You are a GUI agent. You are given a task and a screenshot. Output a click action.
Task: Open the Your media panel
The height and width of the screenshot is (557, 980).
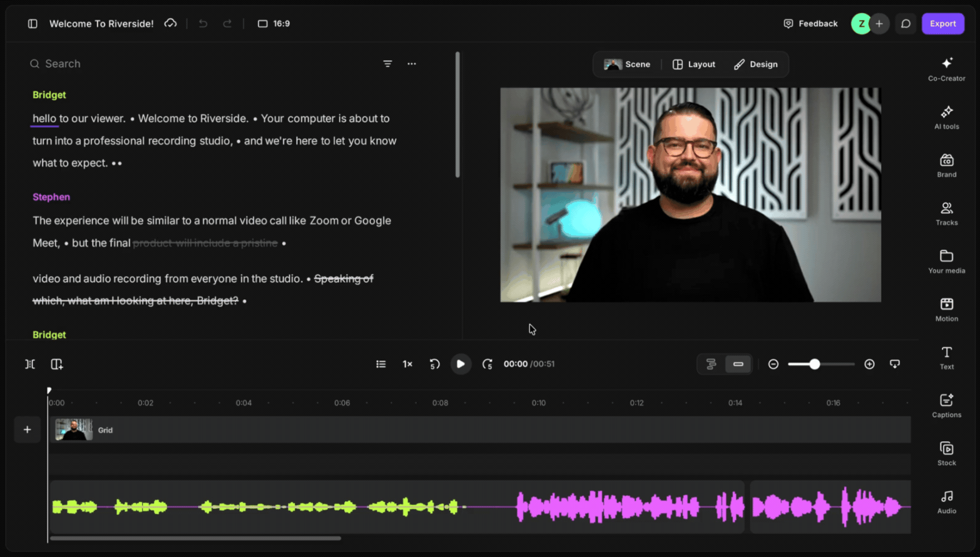coord(947,261)
